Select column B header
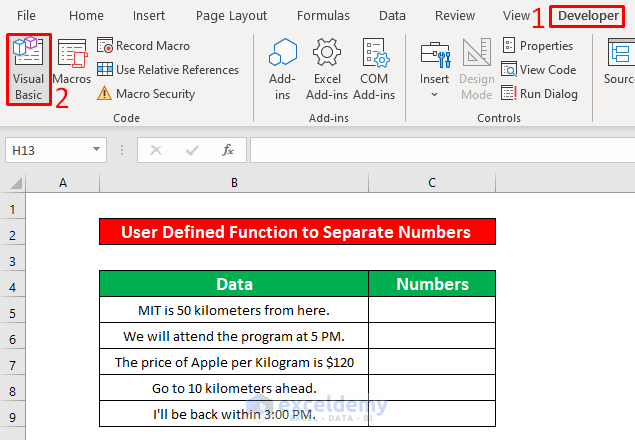This screenshot has height=440, width=635. pyautogui.click(x=233, y=182)
